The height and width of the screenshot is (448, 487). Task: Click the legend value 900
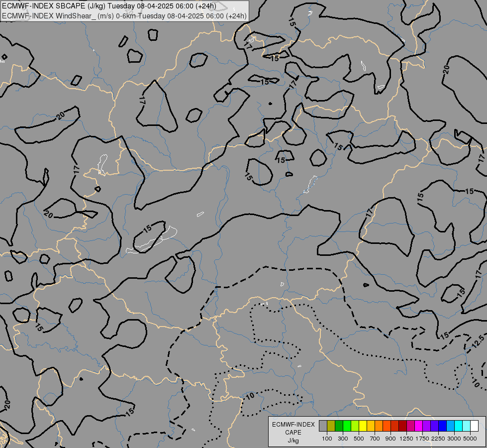pos(390,439)
